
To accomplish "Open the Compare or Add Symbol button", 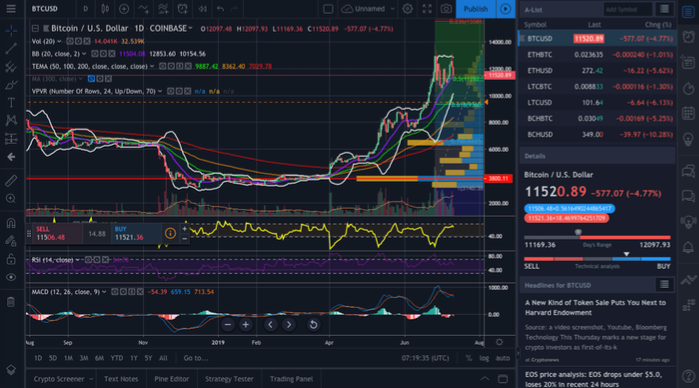I will 124,9.
